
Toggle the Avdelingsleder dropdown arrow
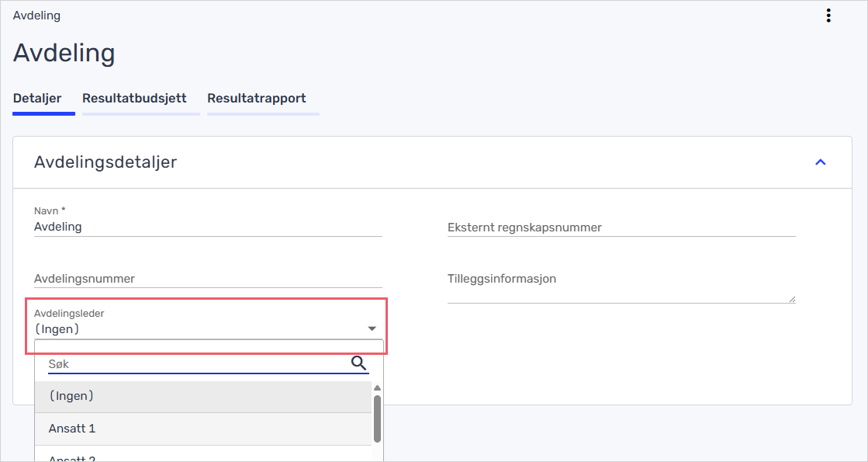[372, 328]
